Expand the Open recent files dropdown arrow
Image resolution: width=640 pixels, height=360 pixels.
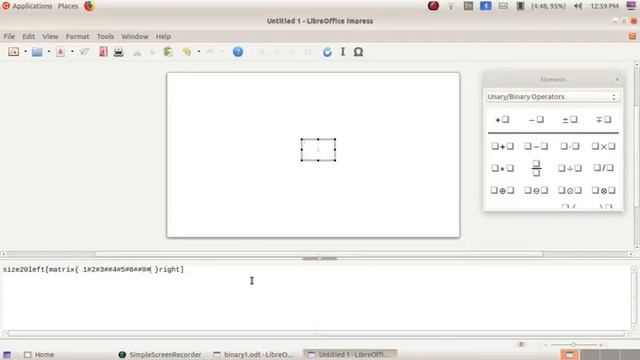coord(49,52)
